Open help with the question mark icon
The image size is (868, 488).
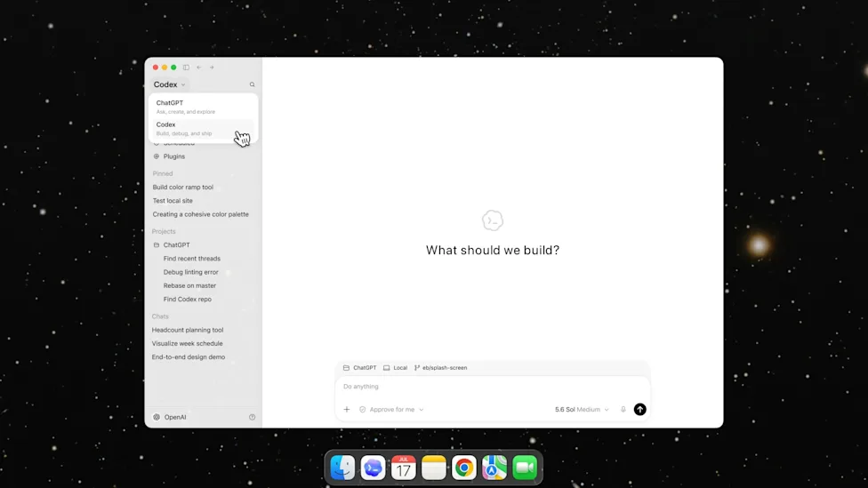click(x=252, y=417)
